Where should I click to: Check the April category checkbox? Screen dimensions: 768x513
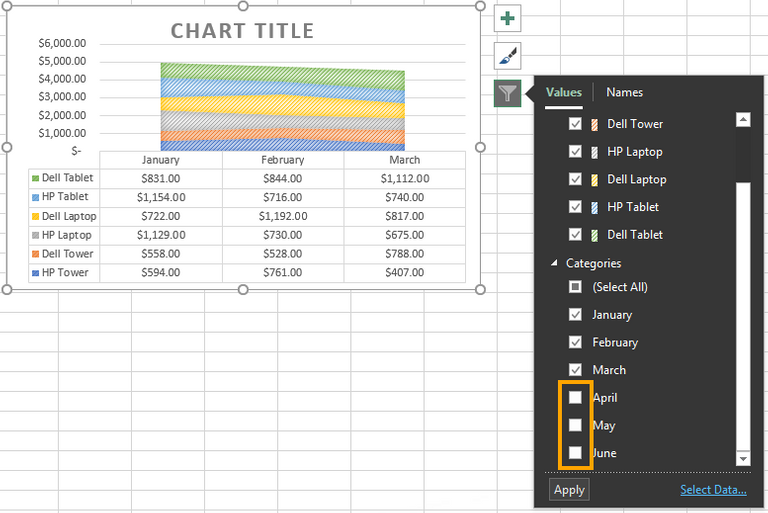575,397
